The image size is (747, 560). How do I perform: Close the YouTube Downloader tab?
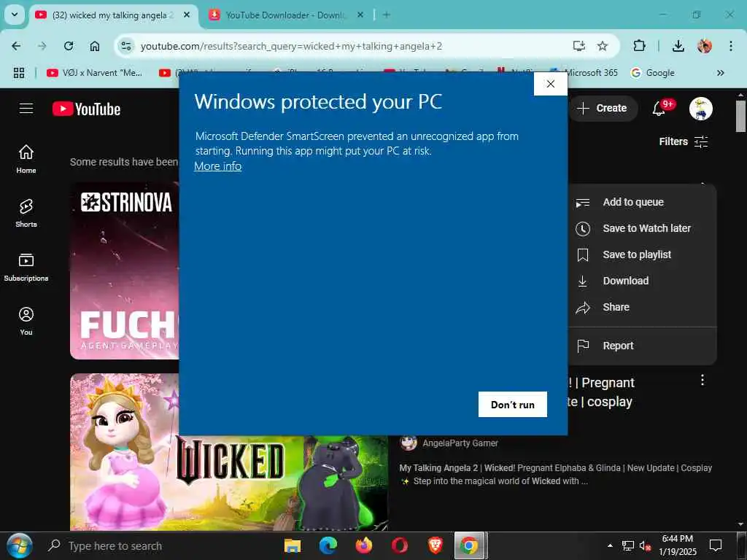[x=360, y=15]
